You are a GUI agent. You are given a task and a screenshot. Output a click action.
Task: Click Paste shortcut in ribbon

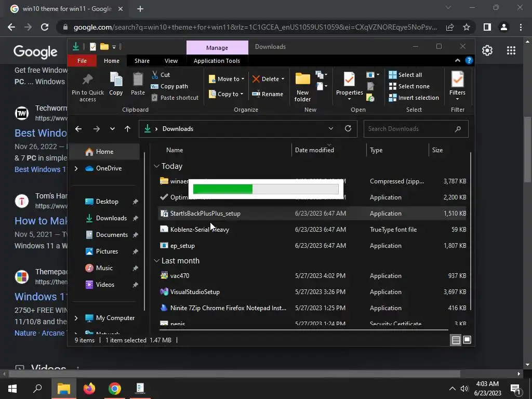[175, 98]
